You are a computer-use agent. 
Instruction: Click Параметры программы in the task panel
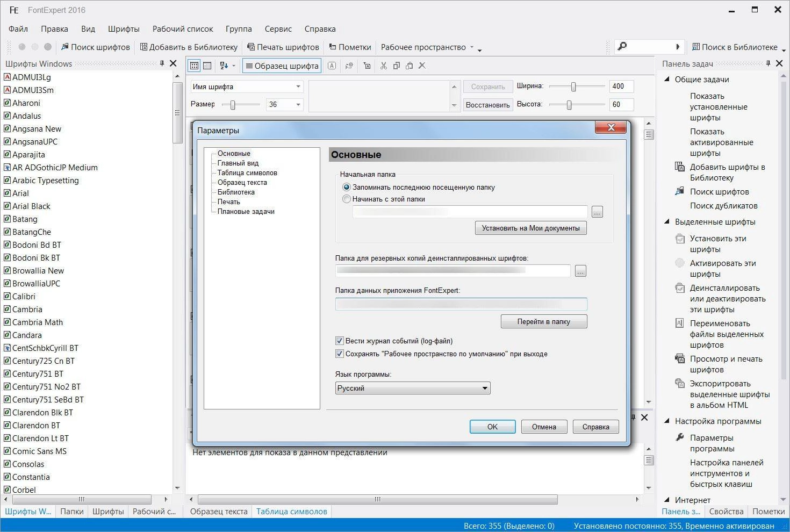pos(712,443)
